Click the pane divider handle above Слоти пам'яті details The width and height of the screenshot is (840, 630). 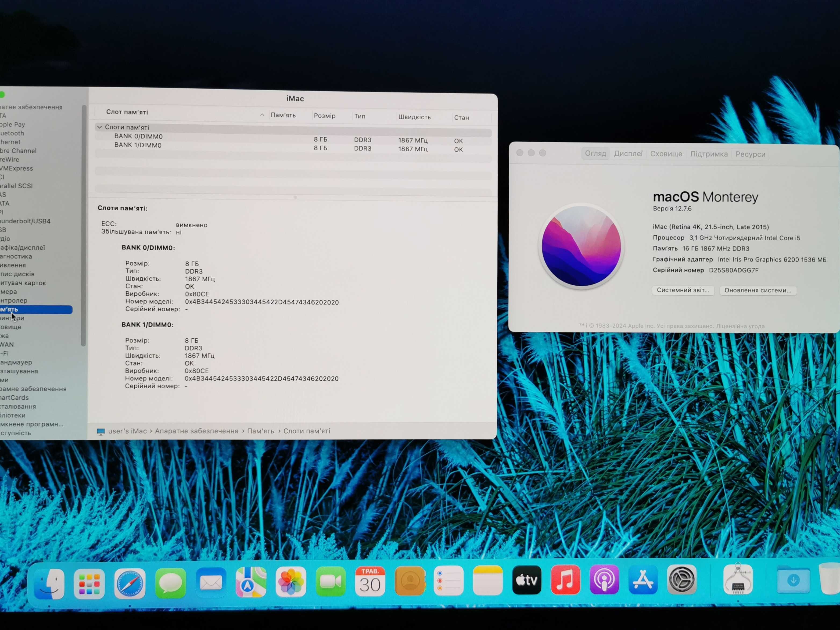[295, 197]
